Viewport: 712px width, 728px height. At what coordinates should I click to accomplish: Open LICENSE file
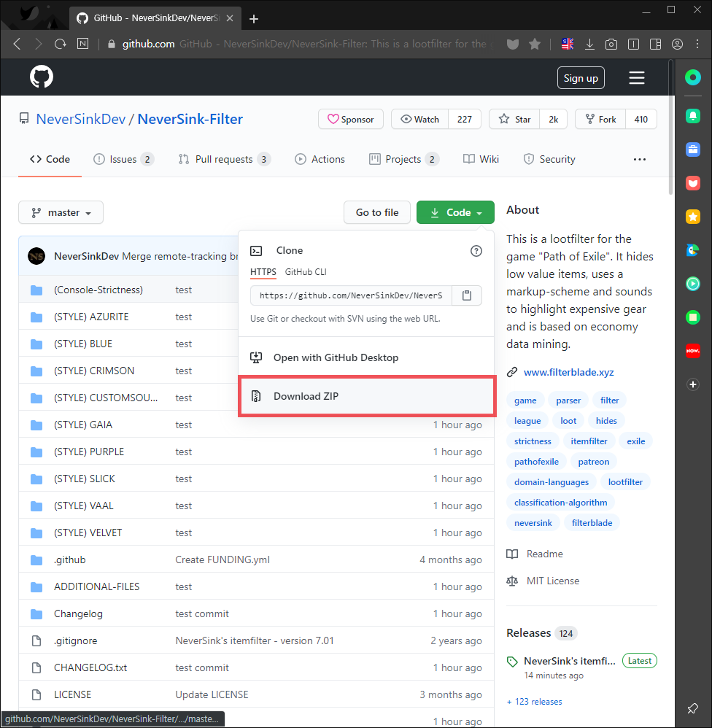coord(72,694)
